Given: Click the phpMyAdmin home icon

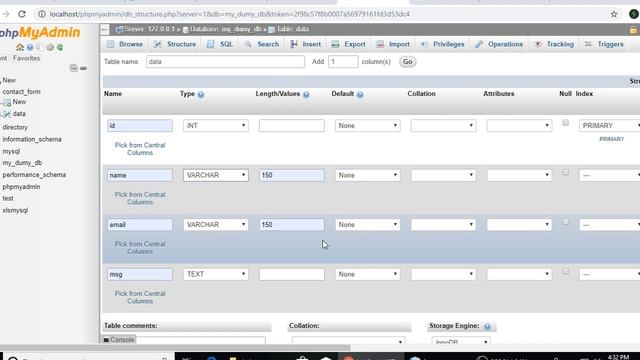Looking at the screenshot, I should click(x=20, y=47).
